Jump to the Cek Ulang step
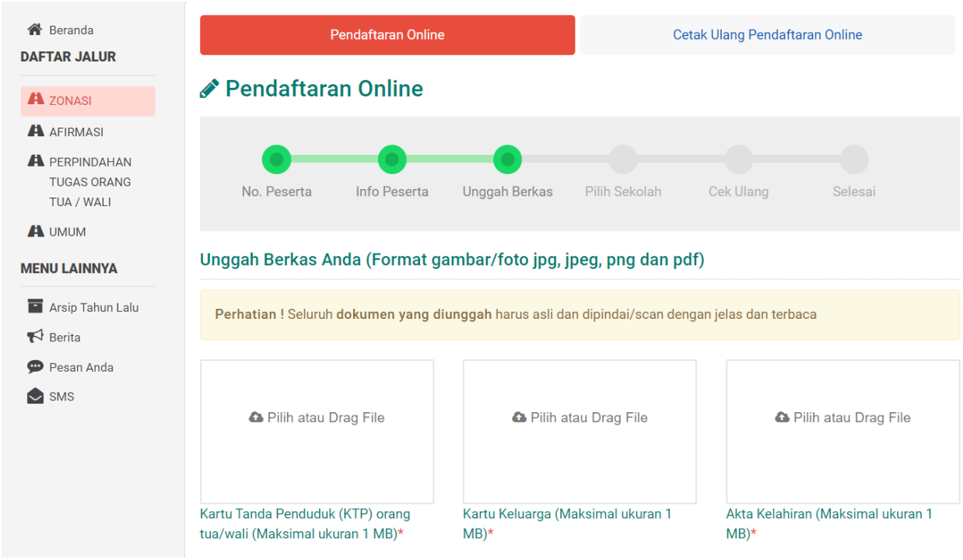The width and height of the screenshot is (963, 560). point(738,159)
